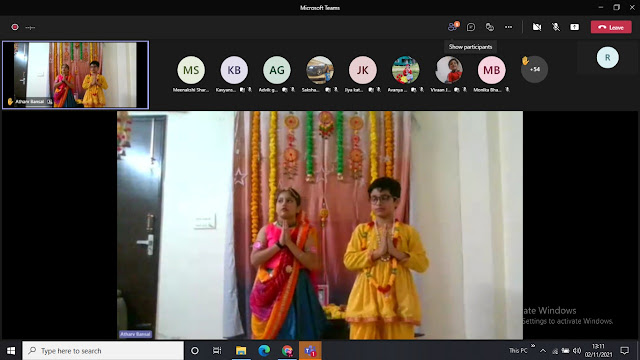The height and width of the screenshot is (360, 640).
Task: Select the pinned Atharv Bansal video thumbnail
Action: [76, 75]
